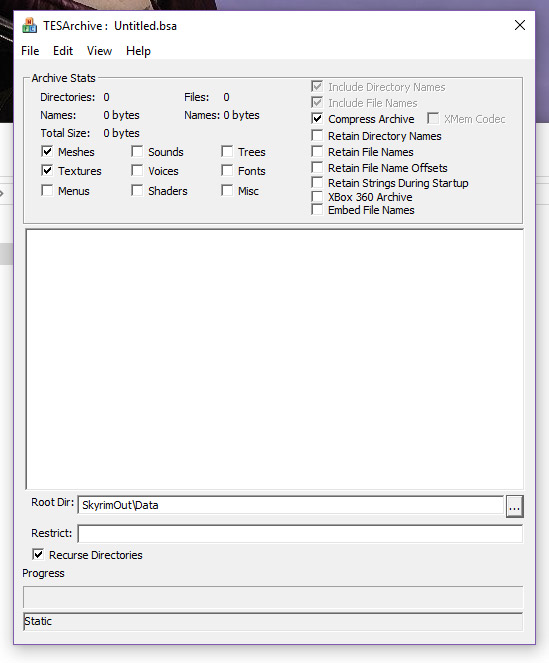Open the Edit menu
549x663 pixels.
click(x=63, y=51)
